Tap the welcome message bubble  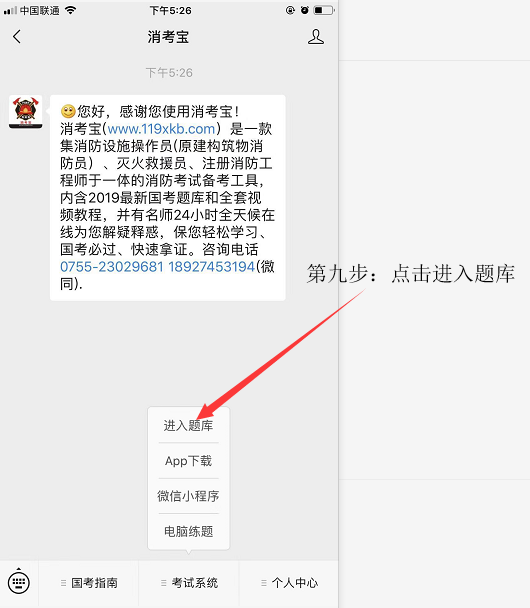[x=167, y=198]
